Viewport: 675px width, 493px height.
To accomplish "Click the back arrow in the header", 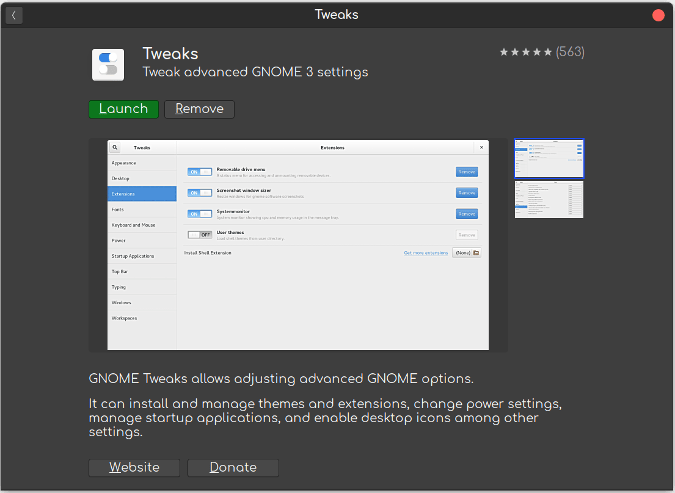I will (x=14, y=15).
